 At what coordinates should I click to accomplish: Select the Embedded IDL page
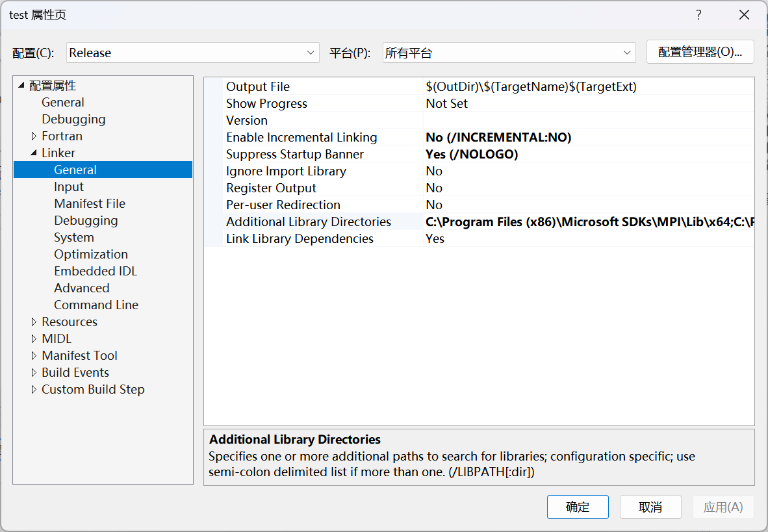(95, 271)
